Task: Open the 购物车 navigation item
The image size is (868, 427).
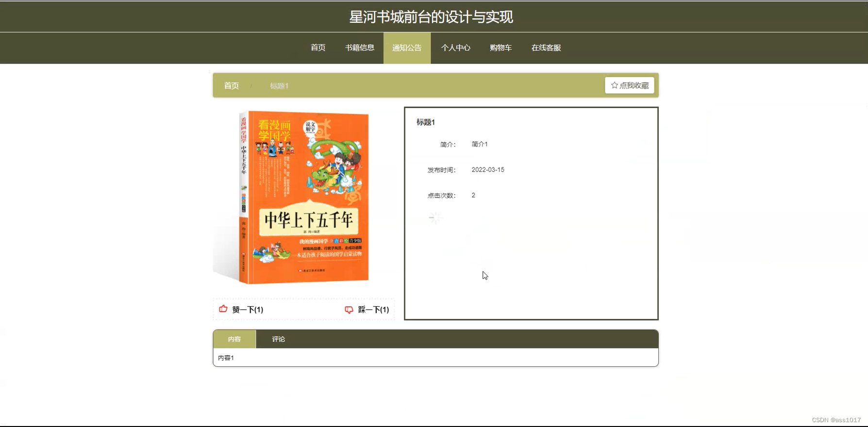Action: pos(501,48)
